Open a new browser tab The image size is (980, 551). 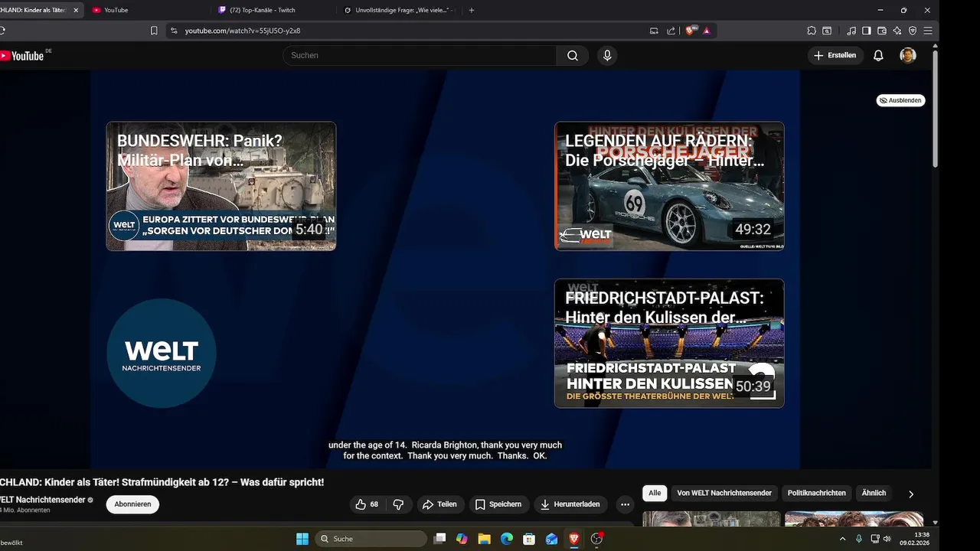pos(471,10)
